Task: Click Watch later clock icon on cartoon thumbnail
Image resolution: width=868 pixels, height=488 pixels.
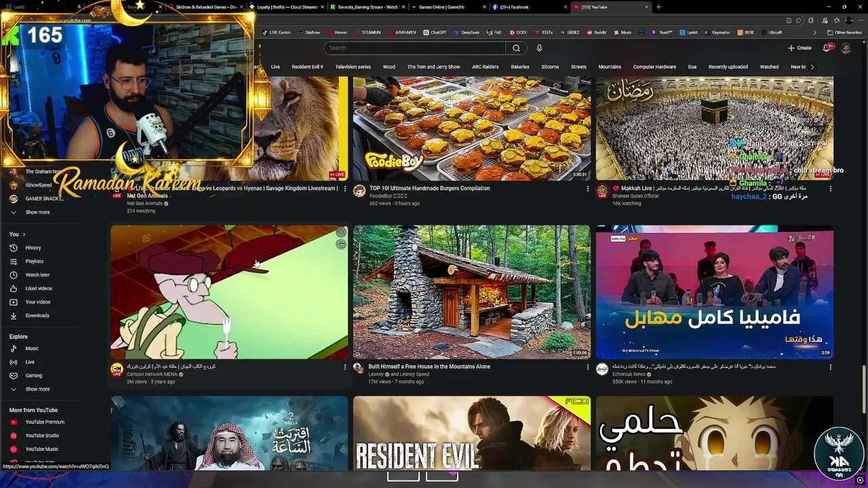Action: tap(340, 232)
